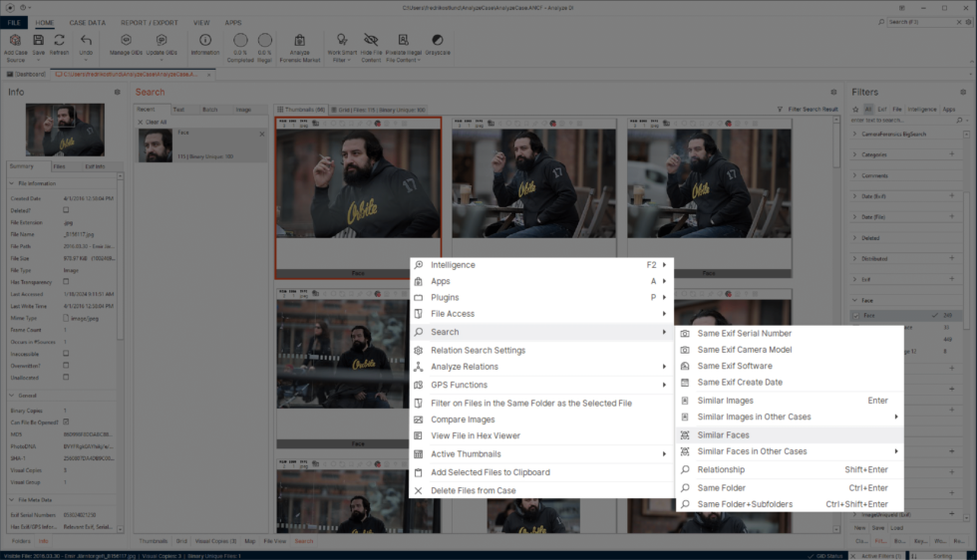Click the Hide File Content icon
The image size is (977, 560).
[371, 41]
